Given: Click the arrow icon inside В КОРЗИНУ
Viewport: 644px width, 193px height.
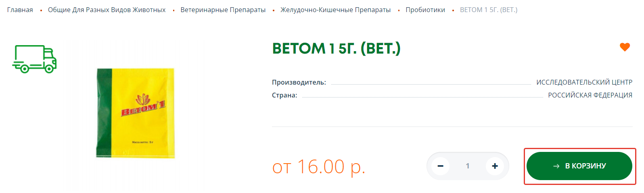Looking at the screenshot, I should [x=556, y=166].
